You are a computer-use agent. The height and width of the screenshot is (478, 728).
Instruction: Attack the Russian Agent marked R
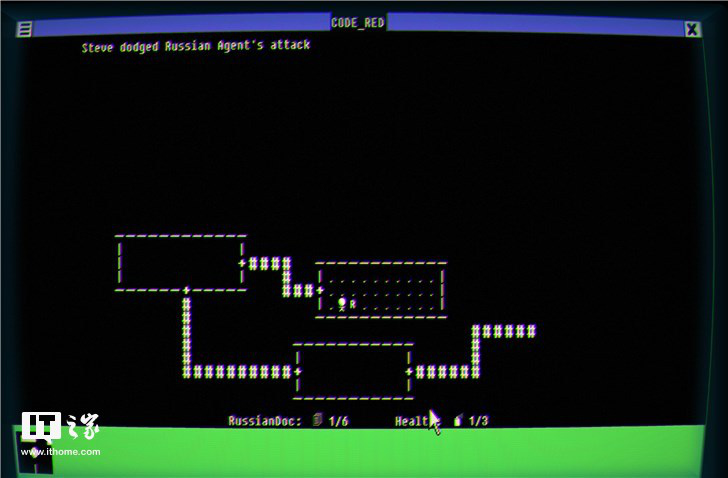[353, 304]
